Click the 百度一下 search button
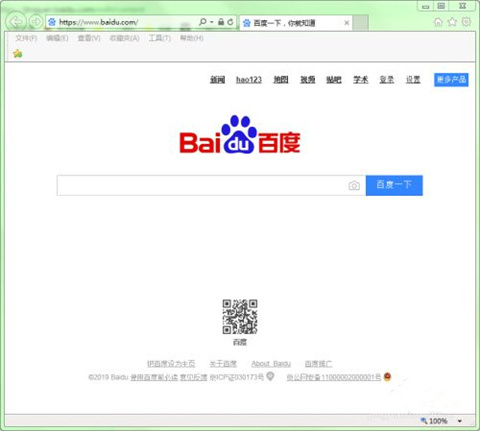Image resolution: width=480 pixels, height=431 pixels. tap(394, 185)
